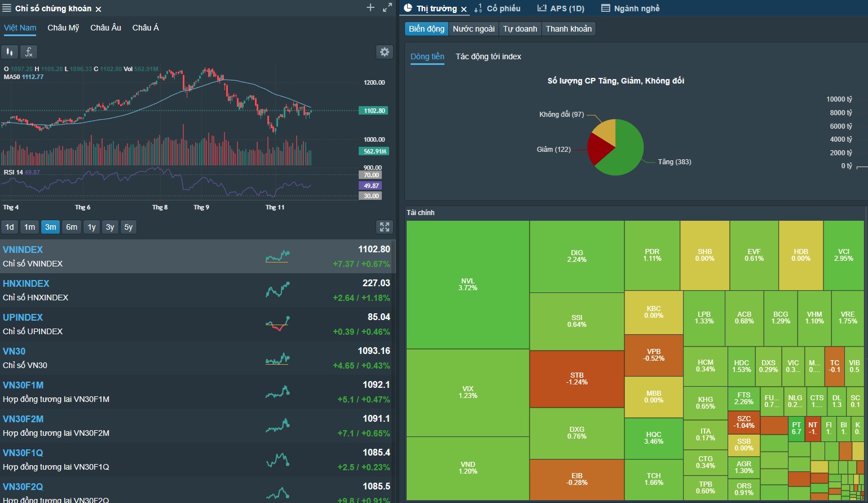Open the hamburger menu of the index panel
The width and height of the screenshot is (868, 503).
pyautogui.click(x=7, y=8)
